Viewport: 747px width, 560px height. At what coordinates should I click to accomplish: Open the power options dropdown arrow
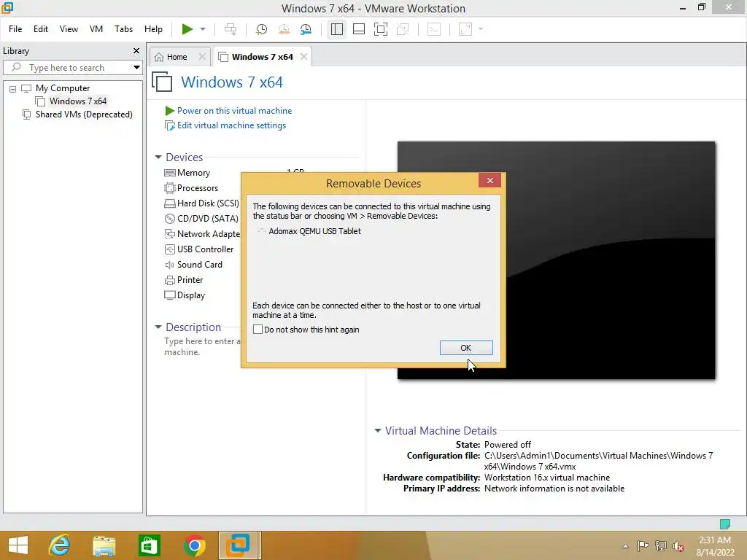(203, 29)
